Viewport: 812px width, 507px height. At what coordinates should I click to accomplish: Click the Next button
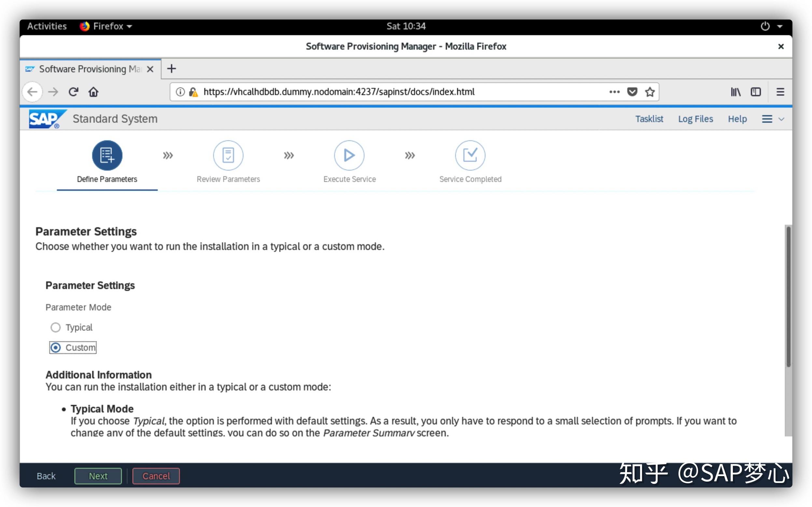(x=97, y=476)
